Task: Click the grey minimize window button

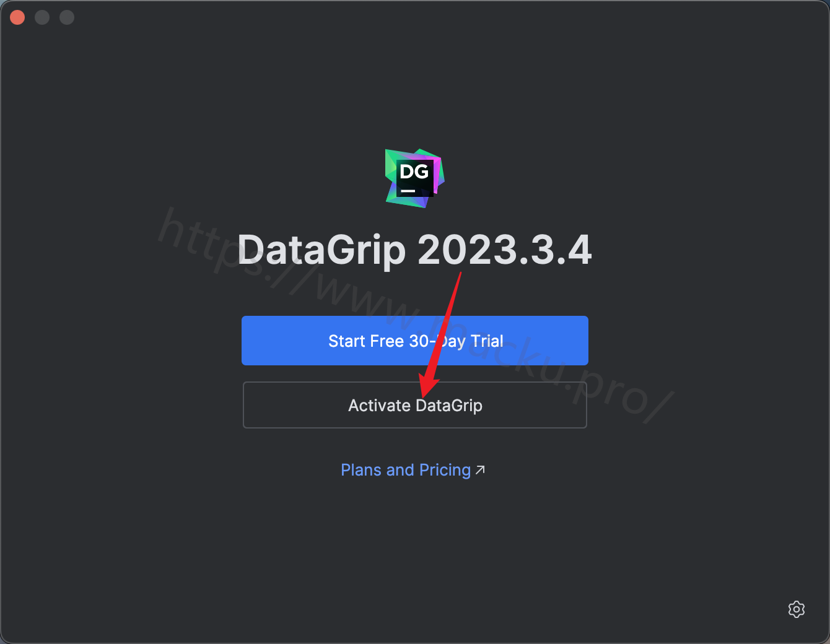Action: [42, 17]
